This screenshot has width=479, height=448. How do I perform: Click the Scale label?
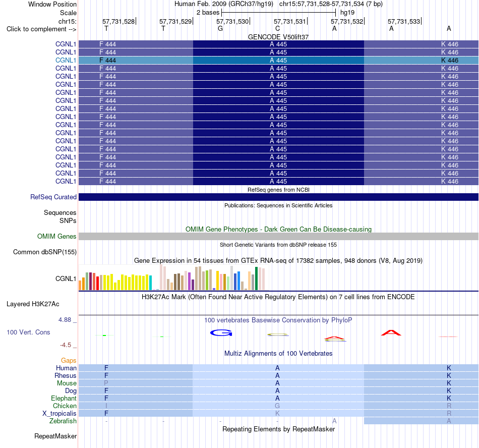[68, 13]
